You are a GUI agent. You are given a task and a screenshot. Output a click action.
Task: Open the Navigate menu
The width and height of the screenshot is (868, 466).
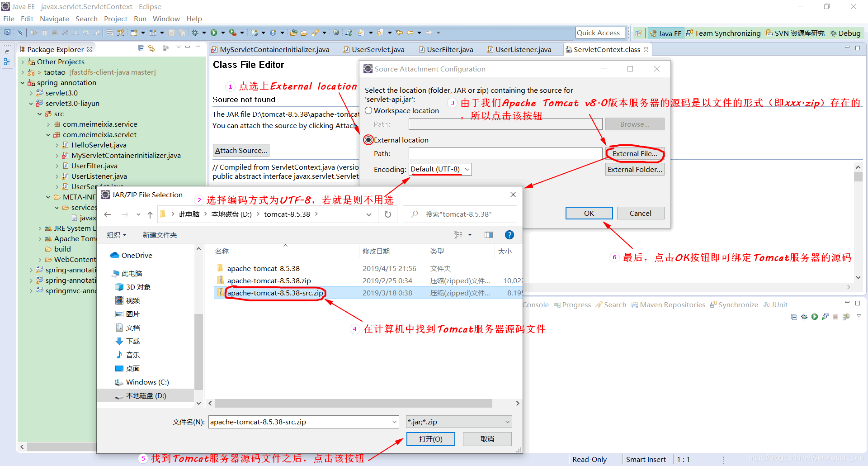pyautogui.click(x=54, y=19)
